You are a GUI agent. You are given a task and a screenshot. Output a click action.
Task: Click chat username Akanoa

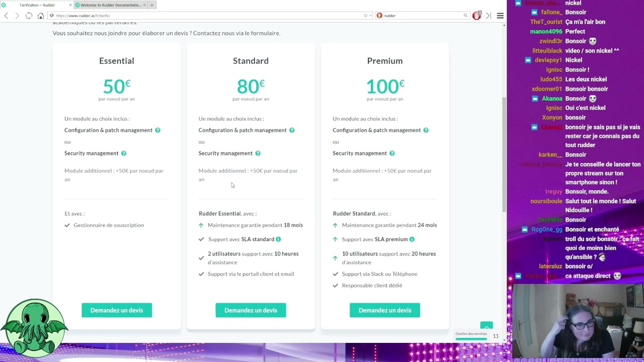tap(552, 99)
